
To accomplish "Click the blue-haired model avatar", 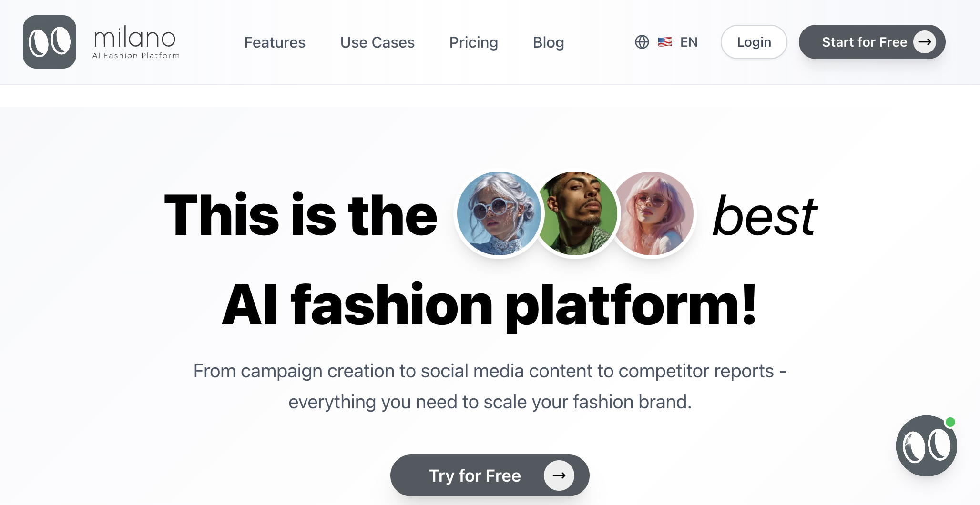I will click(499, 213).
